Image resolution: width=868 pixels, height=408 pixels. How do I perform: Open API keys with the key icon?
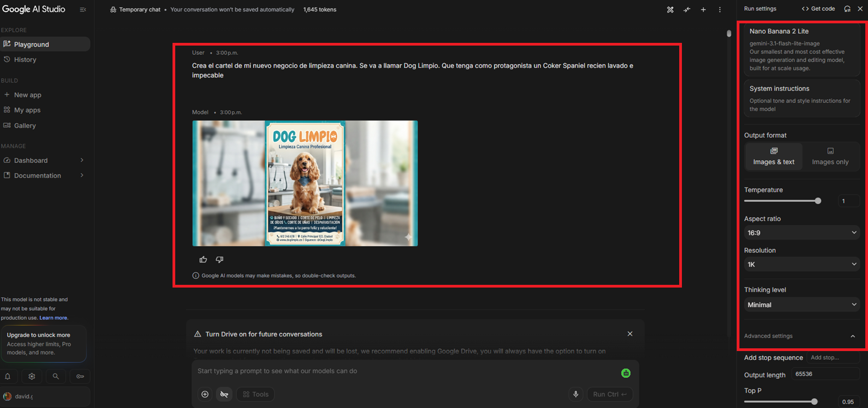80,377
